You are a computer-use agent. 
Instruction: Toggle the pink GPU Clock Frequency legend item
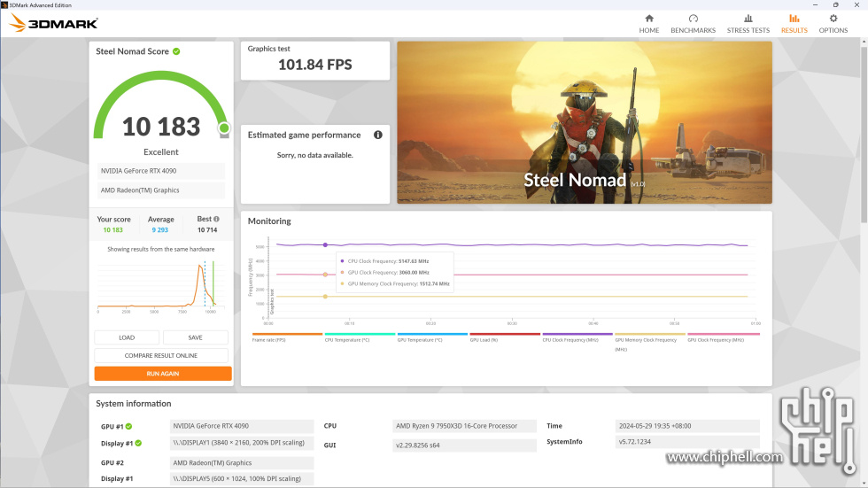(723, 337)
